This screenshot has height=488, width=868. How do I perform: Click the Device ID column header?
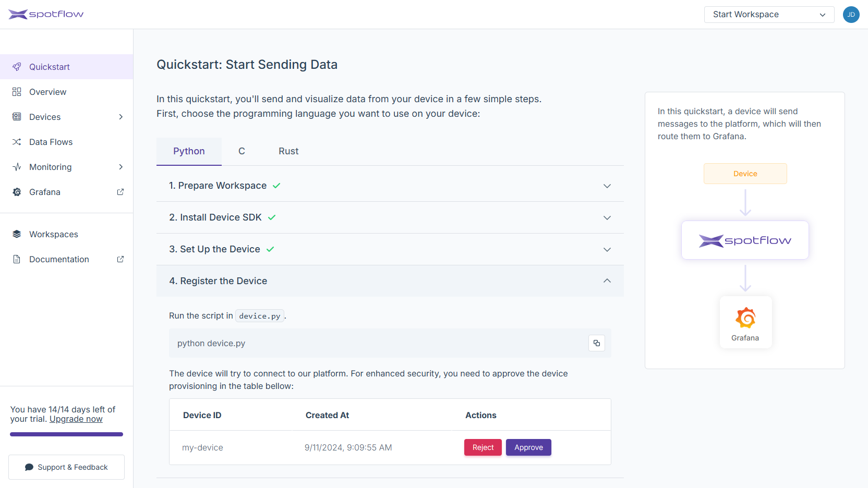(x=202, y=415)
